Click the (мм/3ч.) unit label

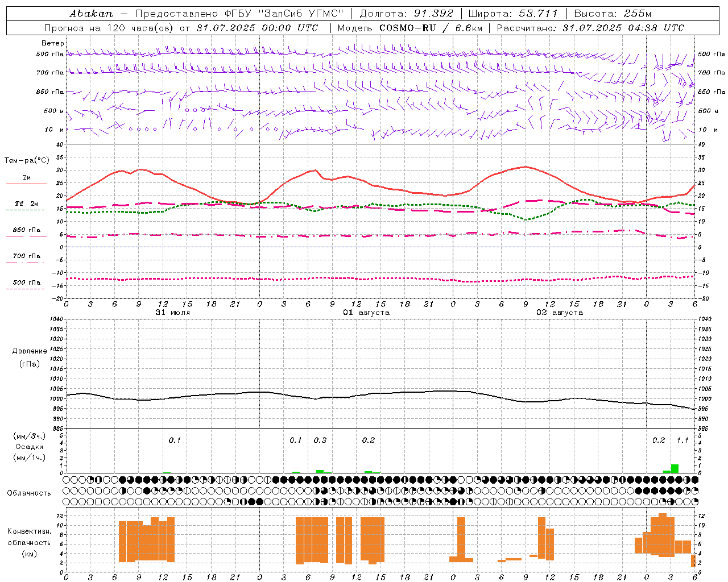pos(30,436)
